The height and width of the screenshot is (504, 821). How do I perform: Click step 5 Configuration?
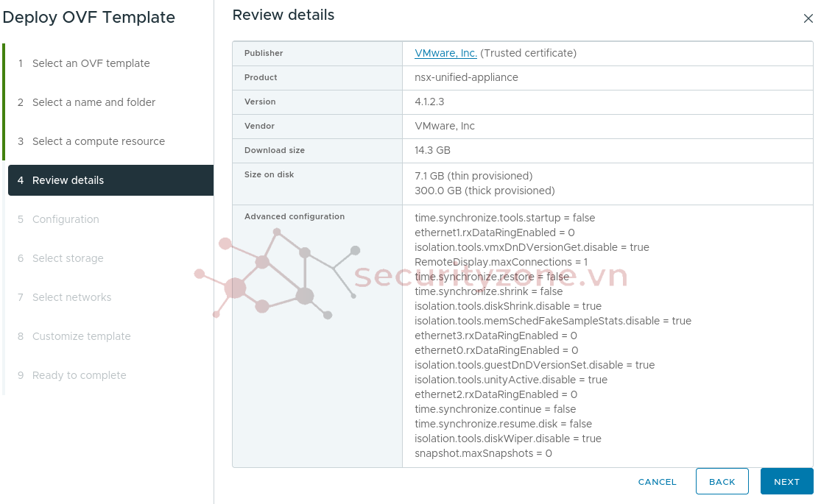pos(66,219)
